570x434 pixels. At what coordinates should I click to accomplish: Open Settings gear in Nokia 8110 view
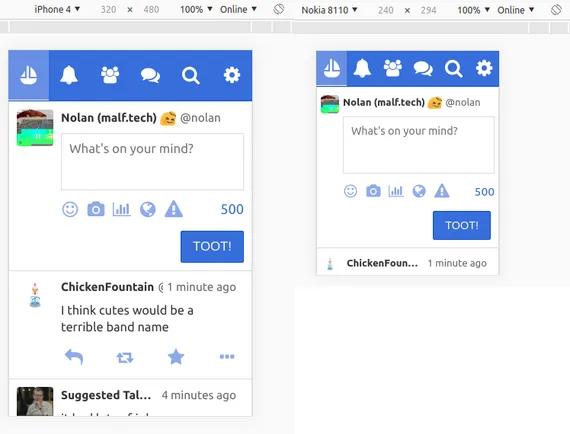point(484,68)
